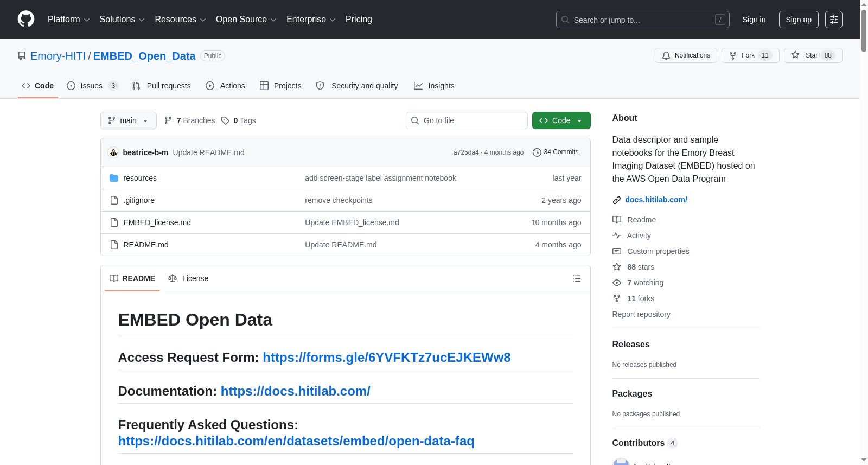Open the EMBED_Open_Data repository link
868x465 pixels.
[144, 56]
